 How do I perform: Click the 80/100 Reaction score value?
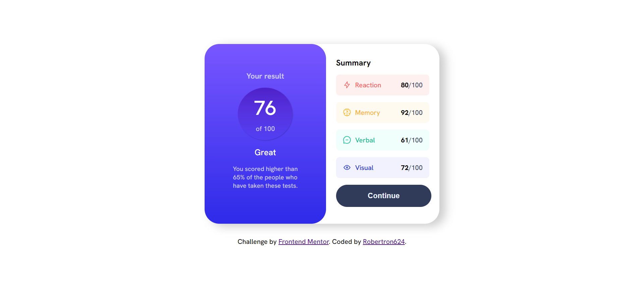(412, 85)
